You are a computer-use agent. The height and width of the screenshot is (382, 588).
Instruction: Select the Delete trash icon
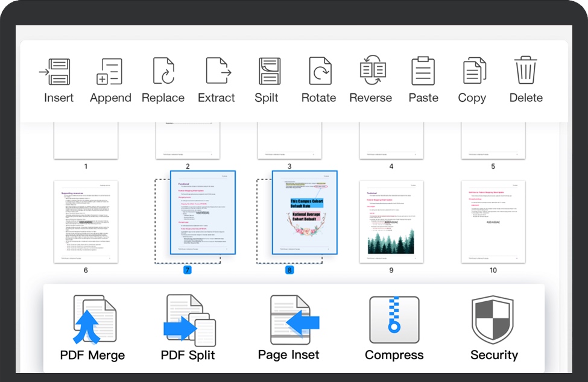click(x=525, y=71)
